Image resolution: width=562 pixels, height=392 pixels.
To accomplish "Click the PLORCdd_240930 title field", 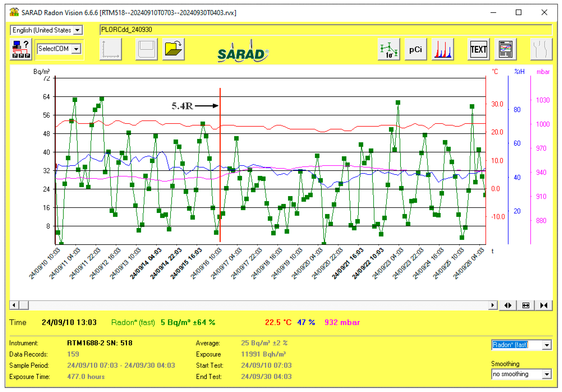I will [326, 30].
